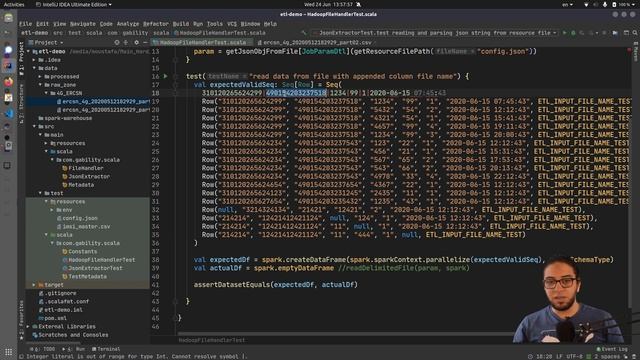Open the IntelliJ IDEA Ultimate Edition app menu
The width and height of the screenshot is (640, 360).
click(73, 4)
